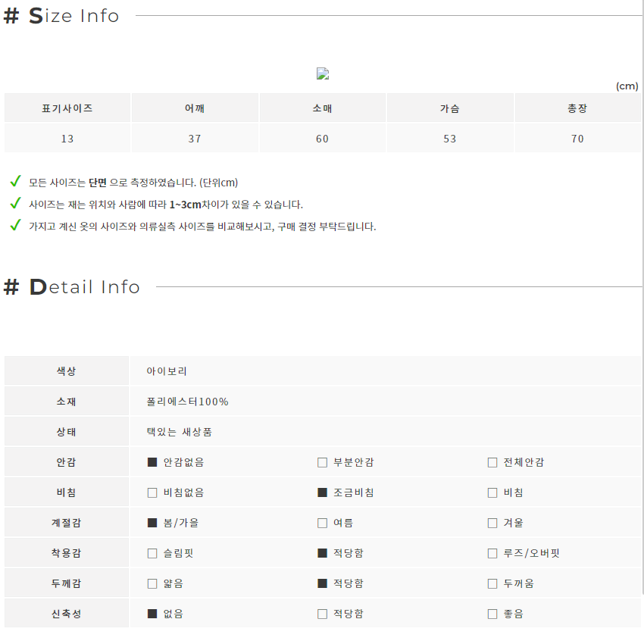Tick the 슬림핏 fit checkbox
Image resolution: width=644 pixels, height=644 pixels.
pyautogui.click(x=152, y=553)
